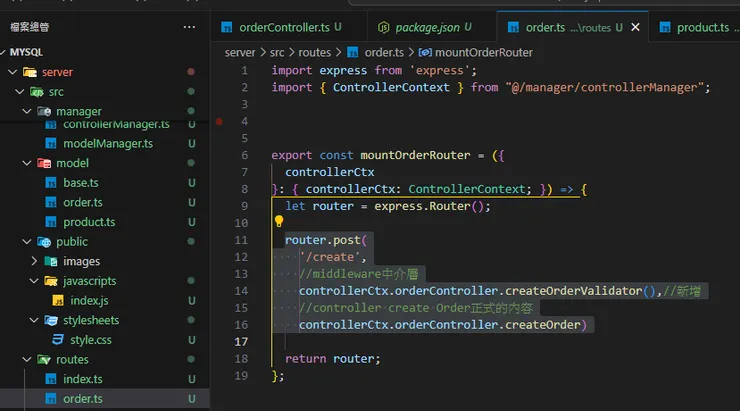
Task: Click the style.css file icon
Action: click(58, 340)
